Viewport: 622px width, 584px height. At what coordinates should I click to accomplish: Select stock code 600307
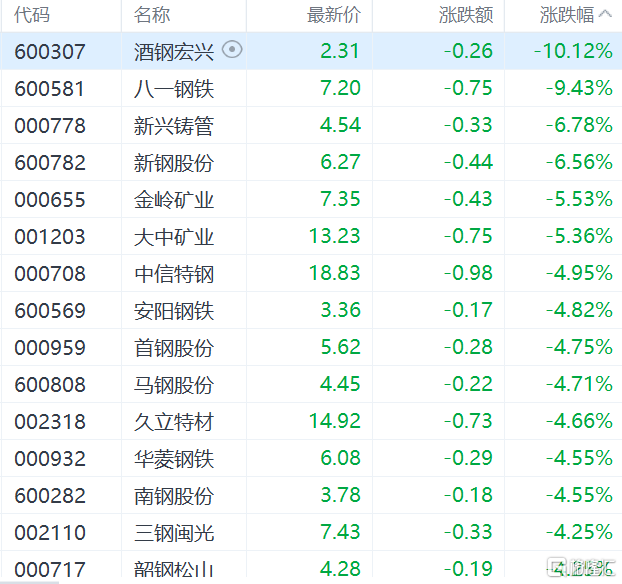pos(50,52)
